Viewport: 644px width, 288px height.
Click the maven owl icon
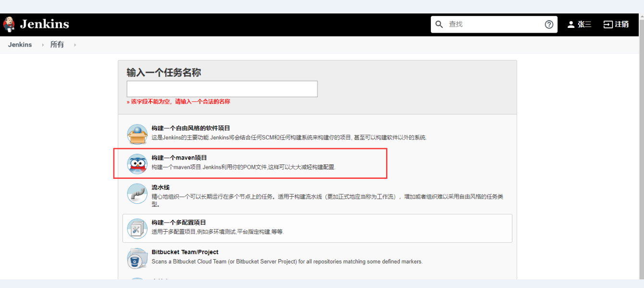137,163
